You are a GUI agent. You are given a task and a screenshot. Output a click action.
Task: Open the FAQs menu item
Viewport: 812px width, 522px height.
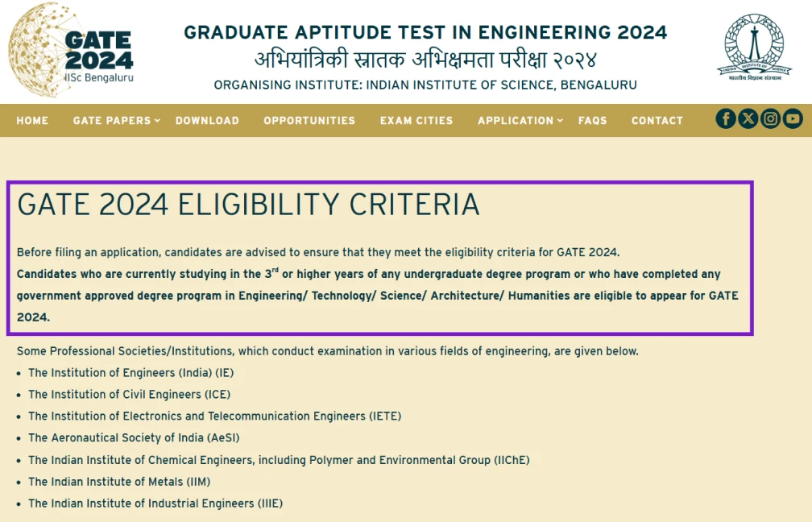pos(592,121)
